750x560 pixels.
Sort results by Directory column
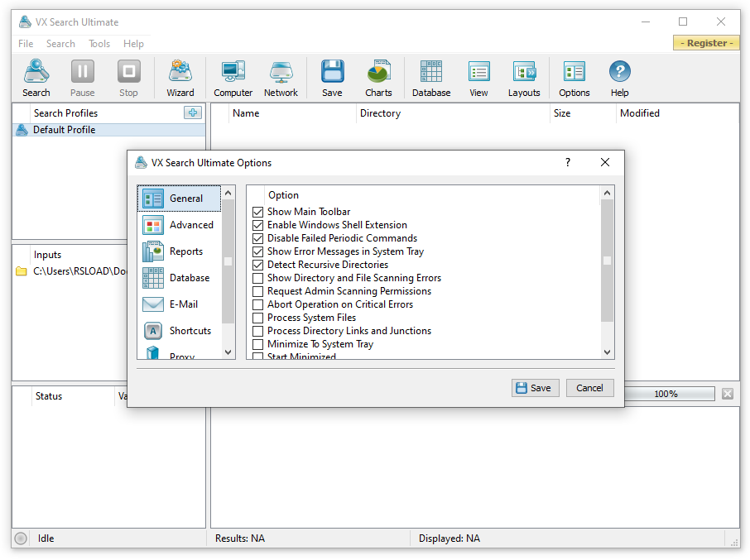click(x=453, y=113)
